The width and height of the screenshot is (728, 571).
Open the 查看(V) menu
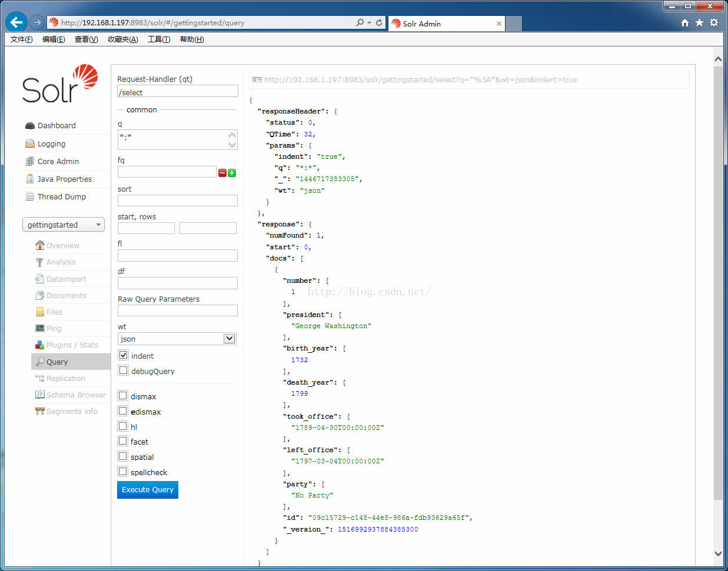[86, 39]
